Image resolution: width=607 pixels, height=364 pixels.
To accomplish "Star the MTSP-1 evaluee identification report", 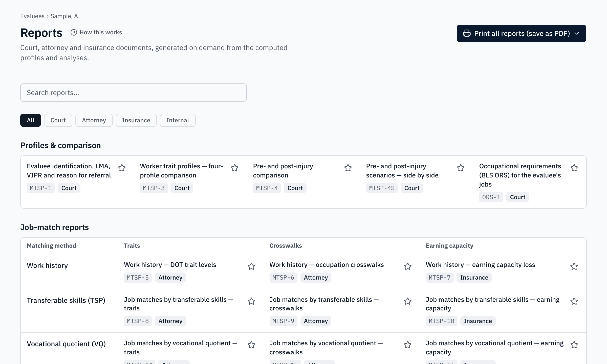I will click(x=122, y=168).
